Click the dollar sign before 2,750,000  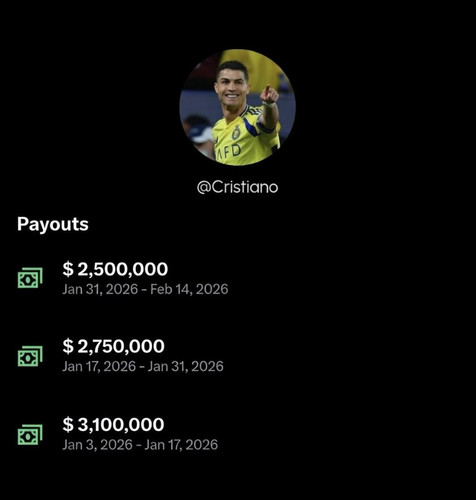(68, 346)
